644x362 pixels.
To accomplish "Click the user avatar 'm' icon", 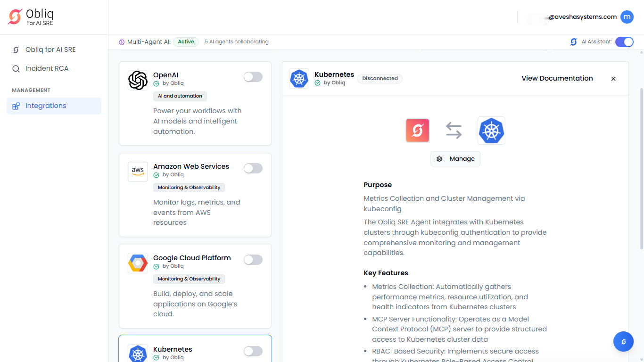I will [x=627, y=17].
